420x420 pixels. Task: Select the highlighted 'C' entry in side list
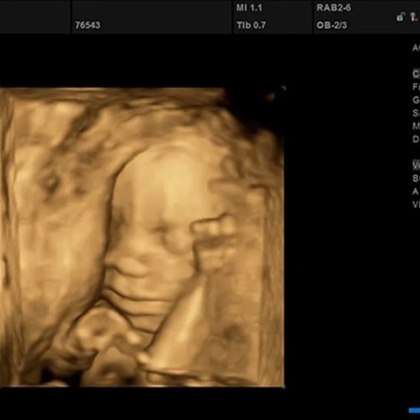[416, 74]
